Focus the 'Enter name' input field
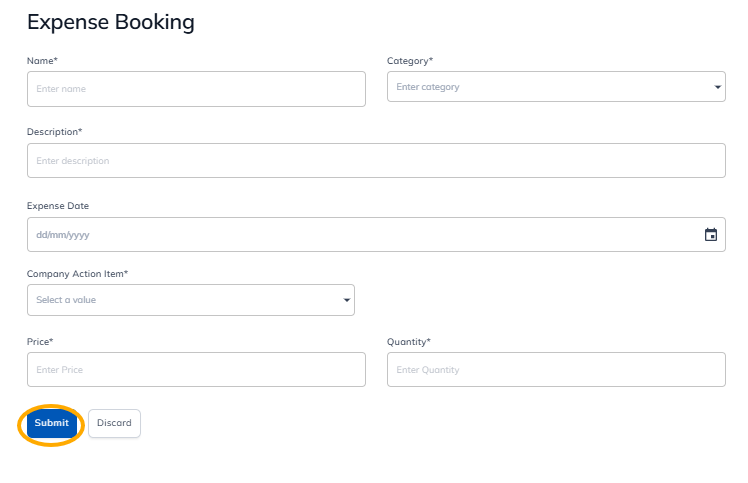This screenshot has width=748, height=483. point(196,89)
